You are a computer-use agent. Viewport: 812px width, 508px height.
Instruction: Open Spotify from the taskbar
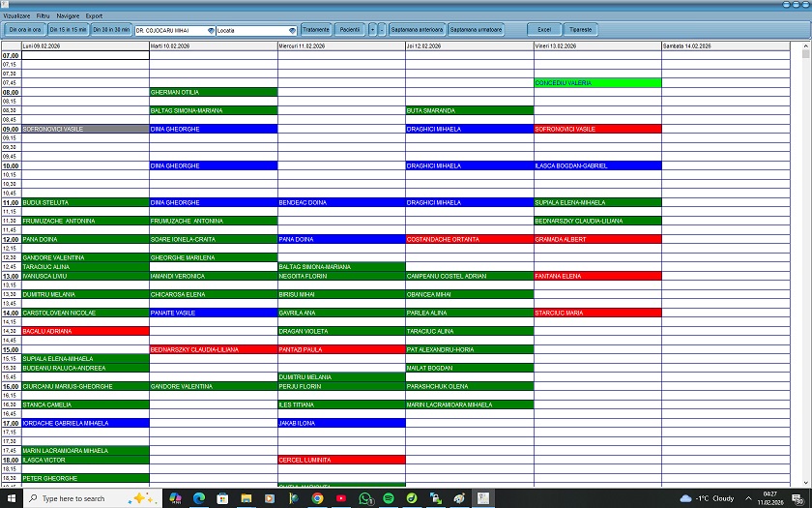click(x=389, y=498)
